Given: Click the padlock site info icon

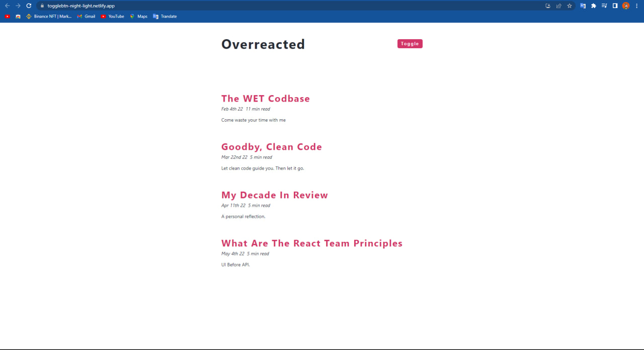Looking at the screenshot, I should pos(42,6).
